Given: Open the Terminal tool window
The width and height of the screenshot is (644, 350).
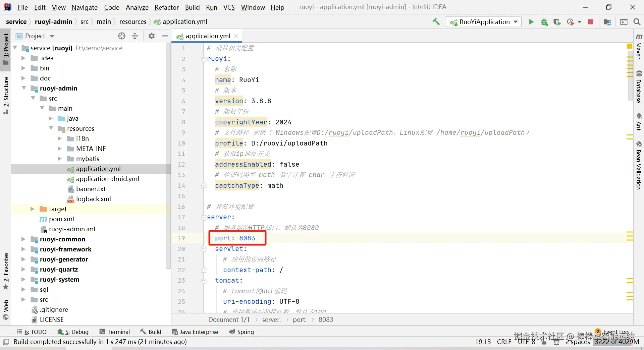Looking at the screenshot, I should point(115,332).
